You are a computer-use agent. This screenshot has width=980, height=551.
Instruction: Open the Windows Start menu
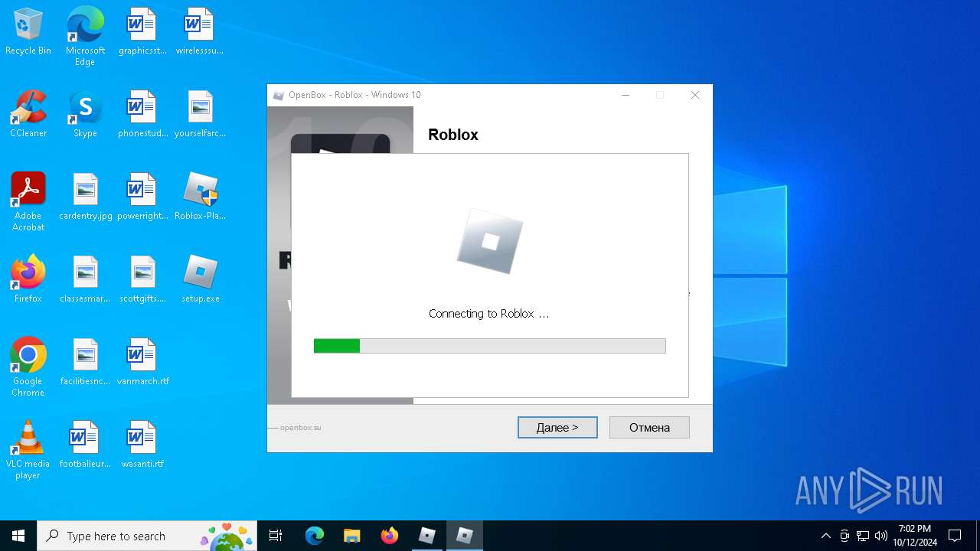coord(18,536)
